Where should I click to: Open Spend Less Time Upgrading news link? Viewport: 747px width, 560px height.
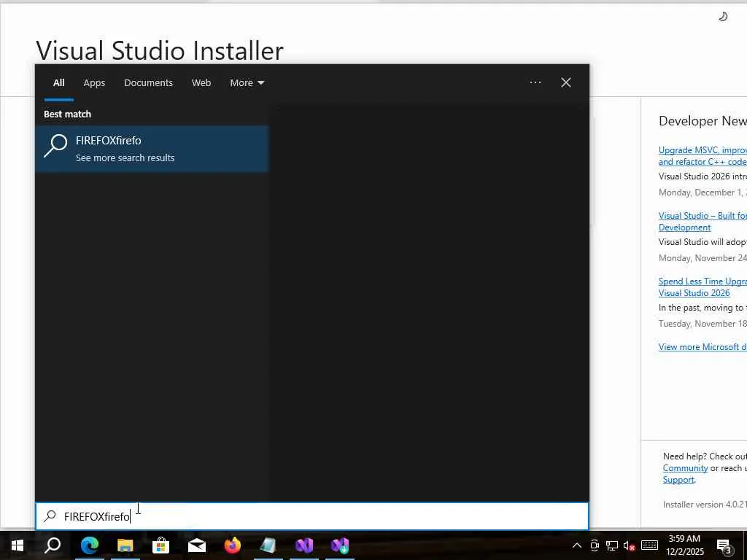(x=703, y=287)
